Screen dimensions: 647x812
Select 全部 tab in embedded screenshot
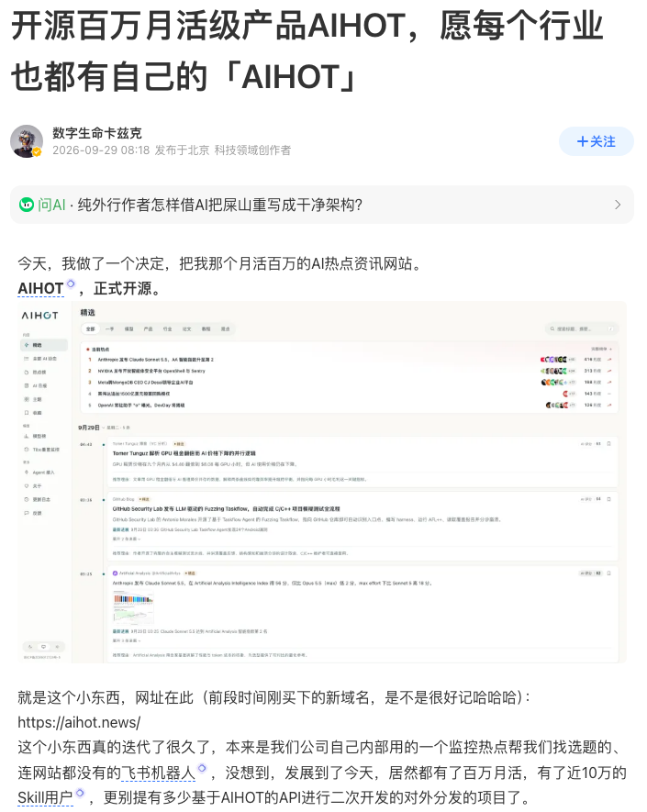click(91, 328)
